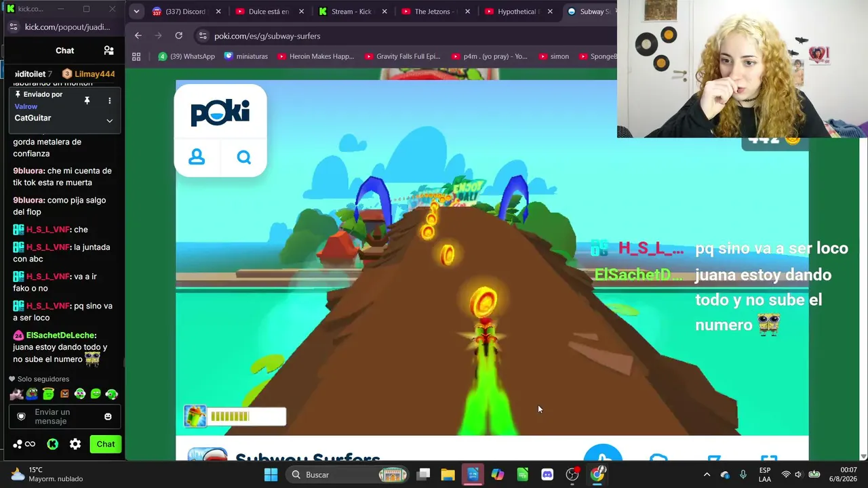Screen dimensions: 868x488
Task: Open the miniaturas bookmark
Action: (246, 56)
